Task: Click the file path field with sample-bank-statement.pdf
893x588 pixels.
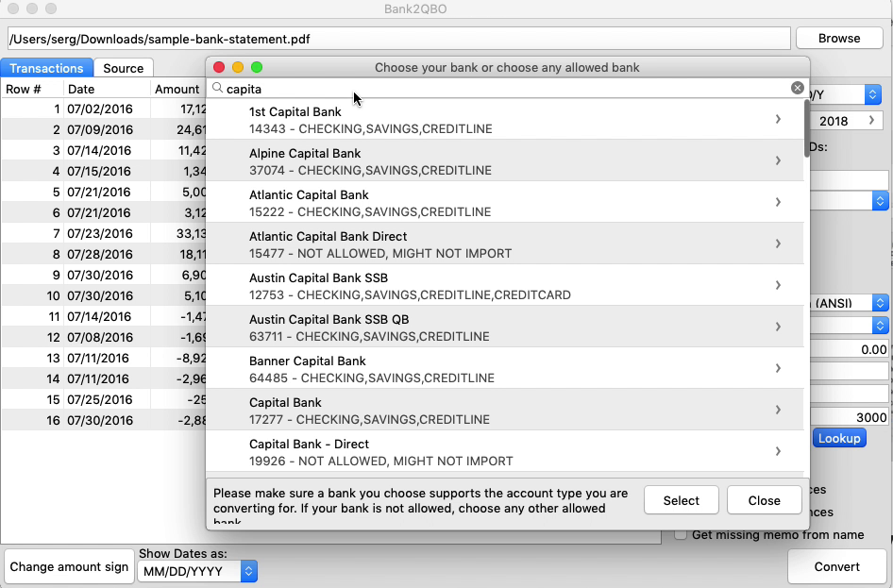Action: pos(398,39)
